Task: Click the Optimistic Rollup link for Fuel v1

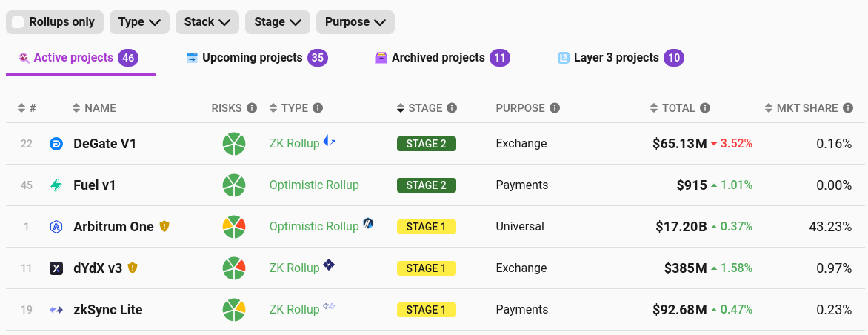Action: click(314, 185)
